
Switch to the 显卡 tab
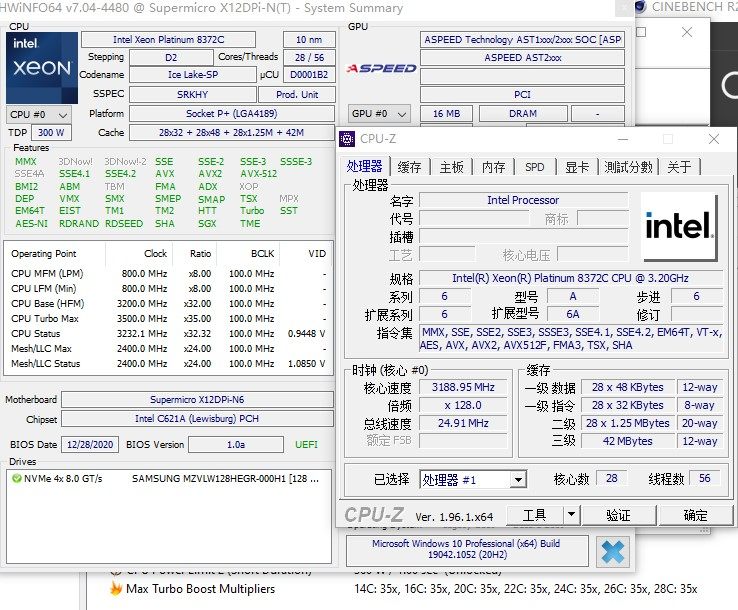point(577,167)
